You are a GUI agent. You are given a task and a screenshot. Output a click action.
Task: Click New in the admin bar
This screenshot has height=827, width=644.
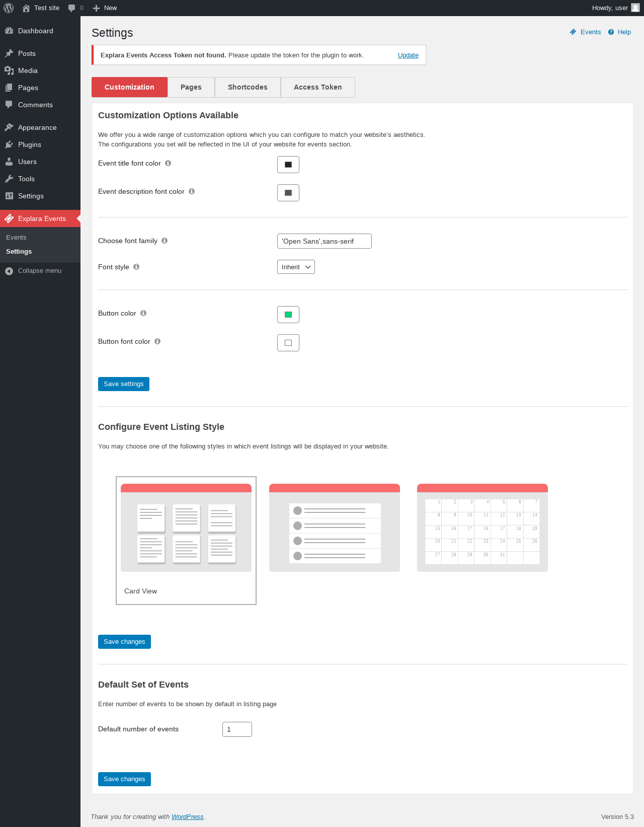(110, 8)
